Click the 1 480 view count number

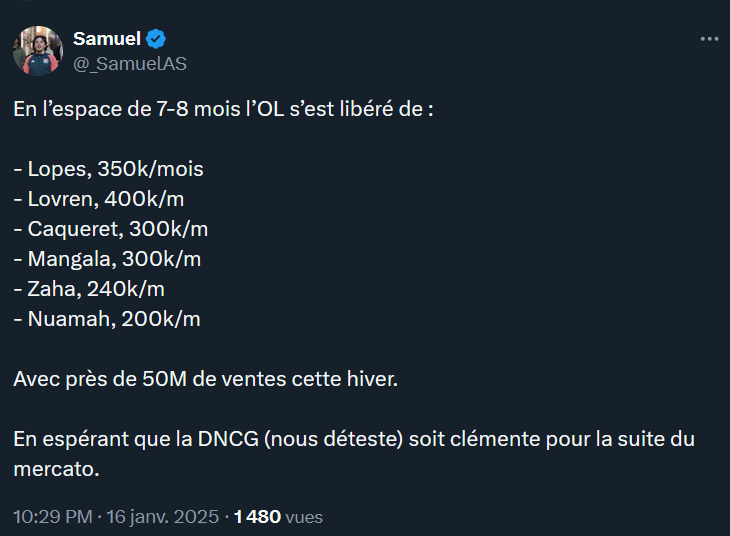click(257, 517)
